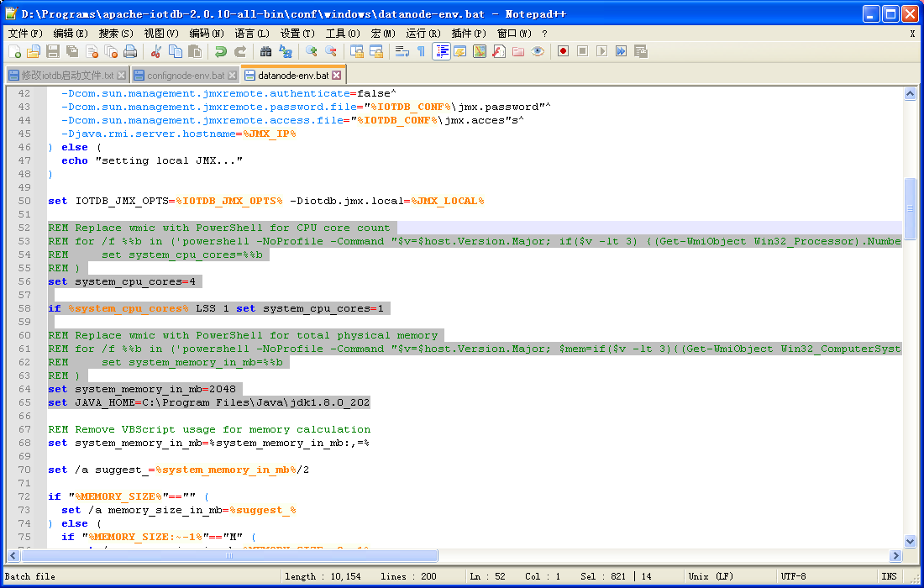Open the 窗口(W) menu
924x588 pixels.
(514, 34)
